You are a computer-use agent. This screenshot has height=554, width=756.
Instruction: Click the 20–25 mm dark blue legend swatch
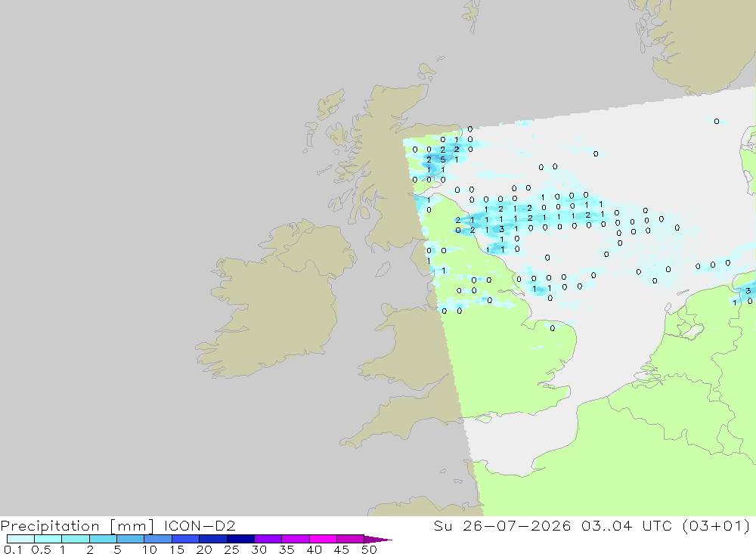point(212,539)
